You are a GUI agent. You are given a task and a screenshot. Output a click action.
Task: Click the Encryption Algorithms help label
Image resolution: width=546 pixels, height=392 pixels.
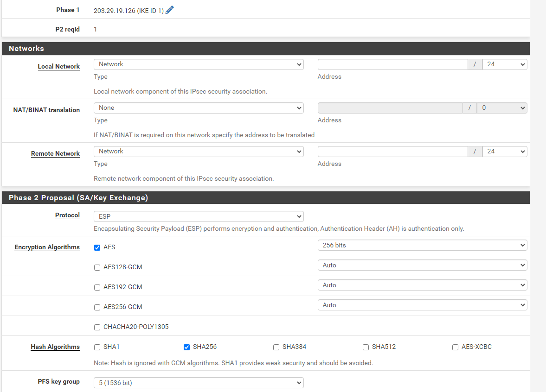pos(47,247)
